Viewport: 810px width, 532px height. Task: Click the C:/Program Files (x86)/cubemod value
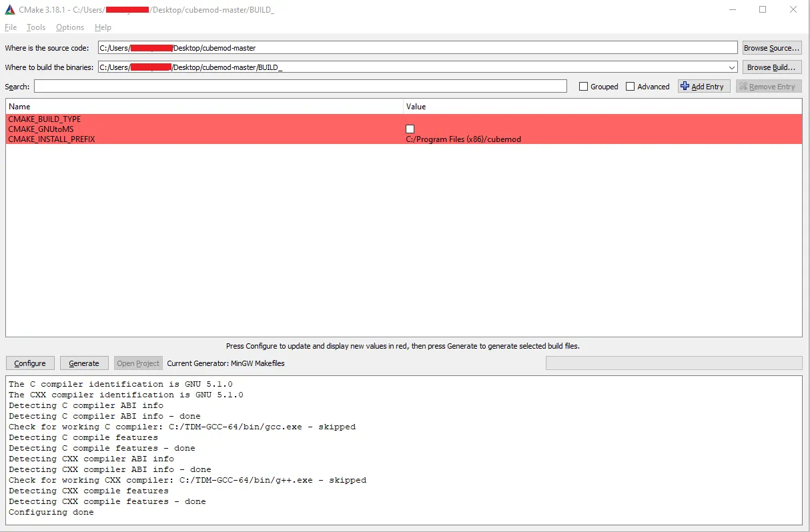pos(464,139)
